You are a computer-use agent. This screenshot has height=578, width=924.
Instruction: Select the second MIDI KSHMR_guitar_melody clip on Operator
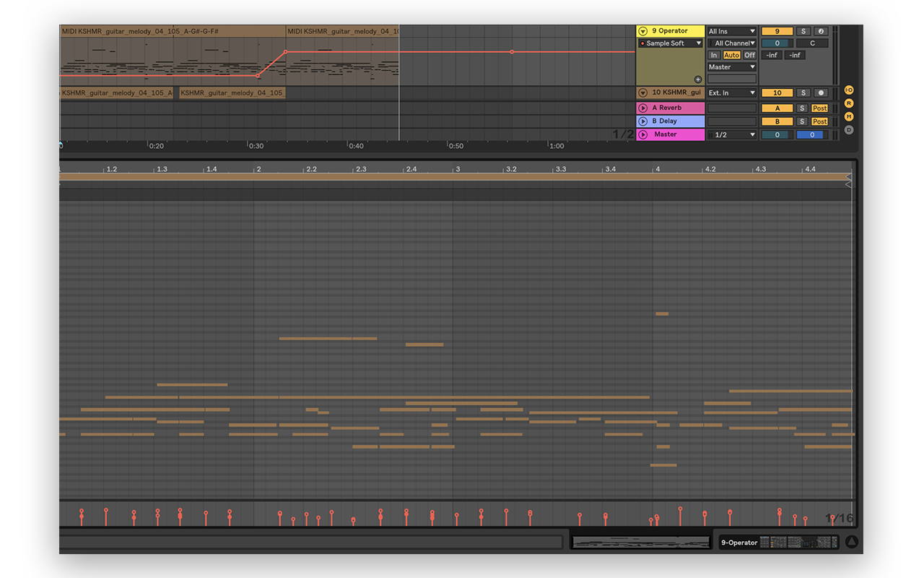point(343,31)
